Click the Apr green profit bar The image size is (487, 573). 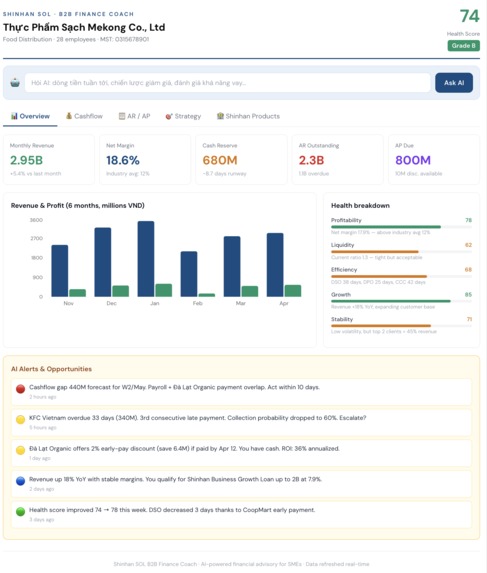[x=293, y=291]
